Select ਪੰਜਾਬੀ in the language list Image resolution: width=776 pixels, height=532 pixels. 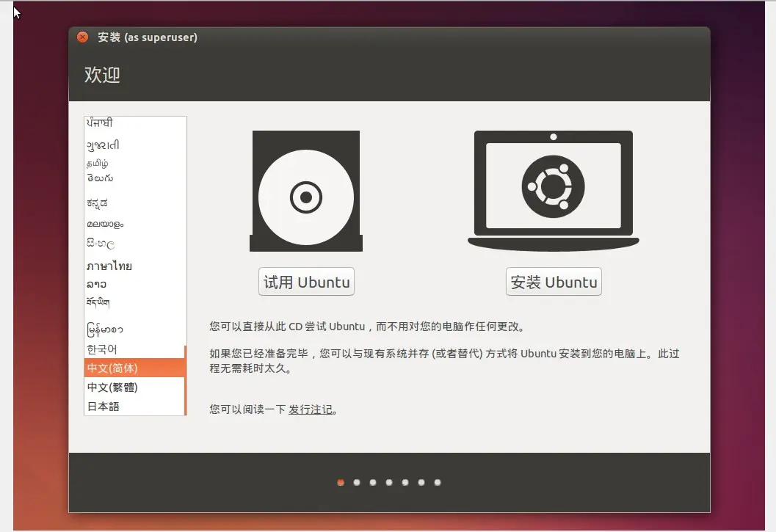pos(134,123)
